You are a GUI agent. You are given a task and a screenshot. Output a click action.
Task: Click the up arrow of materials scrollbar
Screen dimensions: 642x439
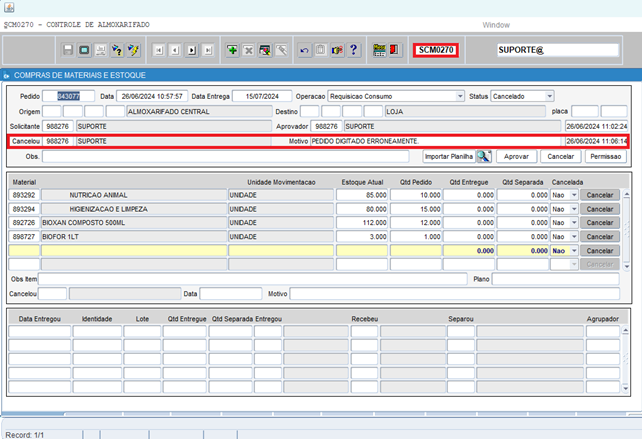[626, 193]
